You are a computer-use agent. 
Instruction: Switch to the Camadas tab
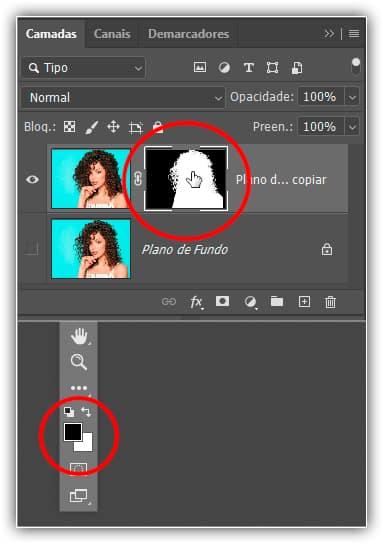51,34
